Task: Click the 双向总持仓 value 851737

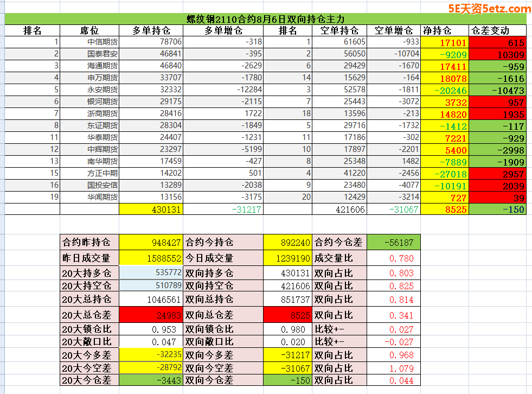Action: [287, 299]
